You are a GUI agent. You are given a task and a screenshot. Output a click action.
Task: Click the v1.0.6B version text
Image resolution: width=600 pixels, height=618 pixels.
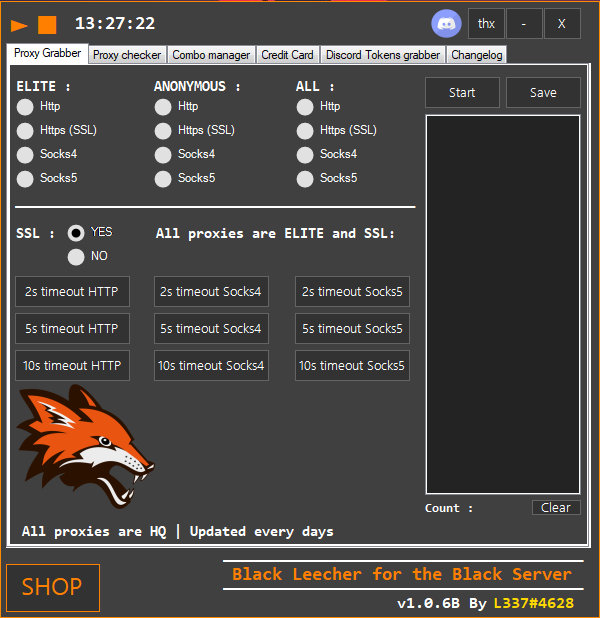tap(429, 603)
